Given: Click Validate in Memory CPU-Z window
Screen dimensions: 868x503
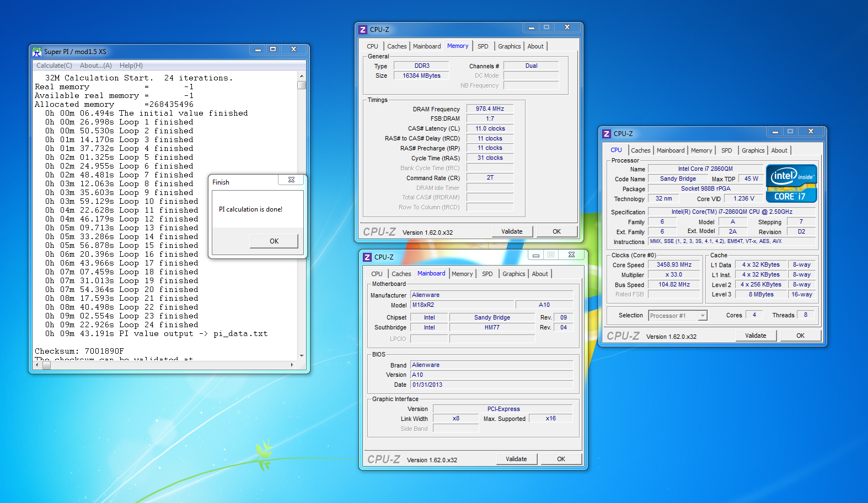Looking at the screenshot, I should click(x=512, y=231).
